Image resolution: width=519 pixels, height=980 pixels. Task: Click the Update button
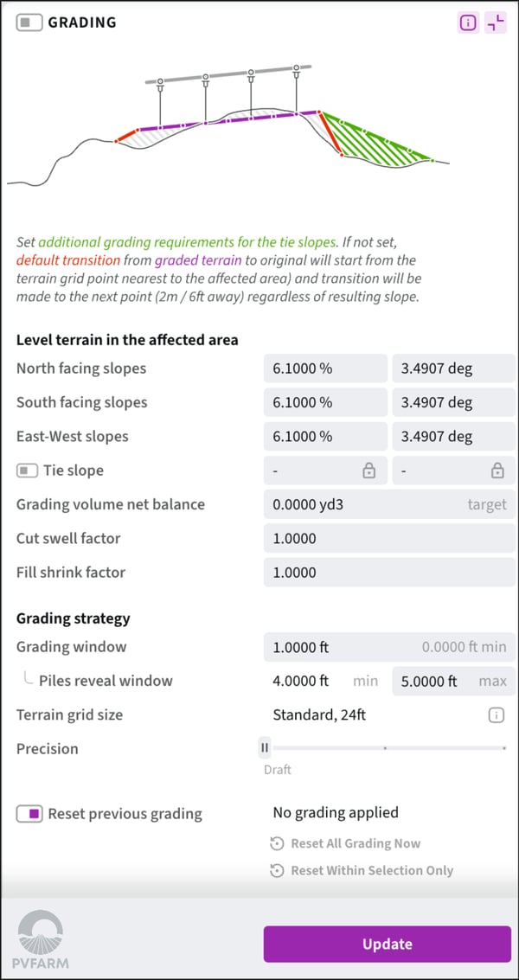pos(387,944)
